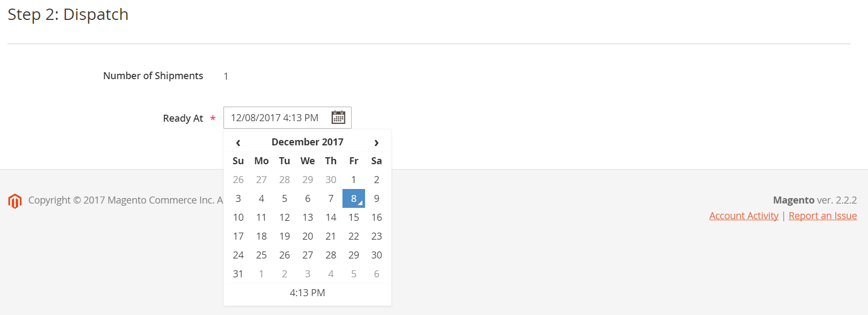Click the December 2017 month header
The width and height of the screenshot is (868, 315).
coord(307,142)
